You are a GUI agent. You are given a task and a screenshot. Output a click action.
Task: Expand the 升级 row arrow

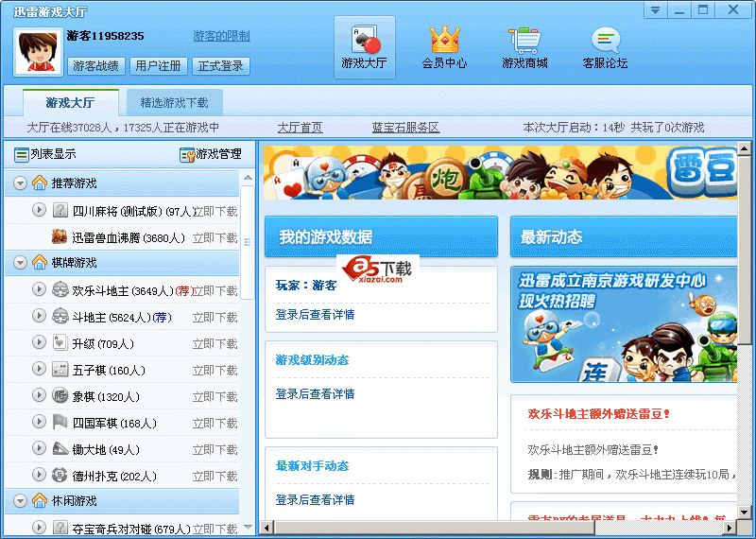coord(39,342)
